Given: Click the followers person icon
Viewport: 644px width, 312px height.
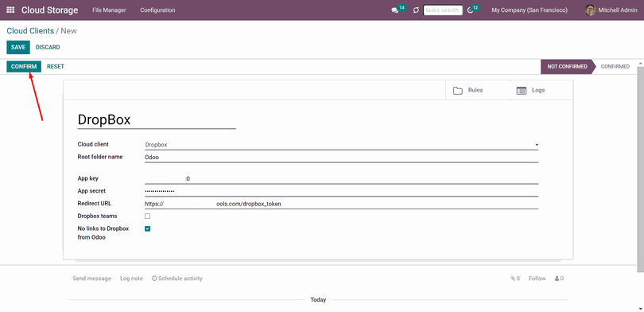Looking at the screenshot, I should coord(557,279).
